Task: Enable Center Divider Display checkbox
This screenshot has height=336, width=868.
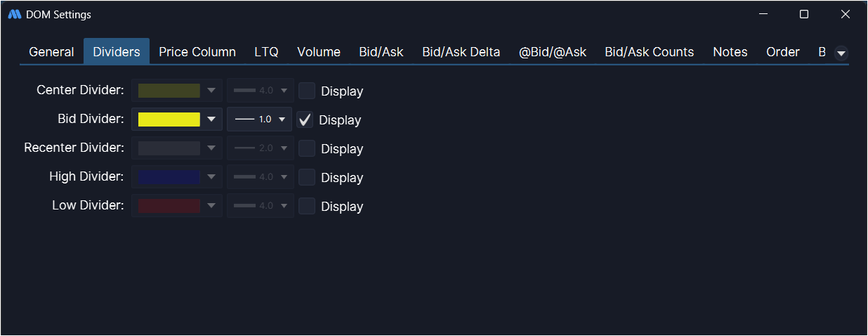Action: 307,91
